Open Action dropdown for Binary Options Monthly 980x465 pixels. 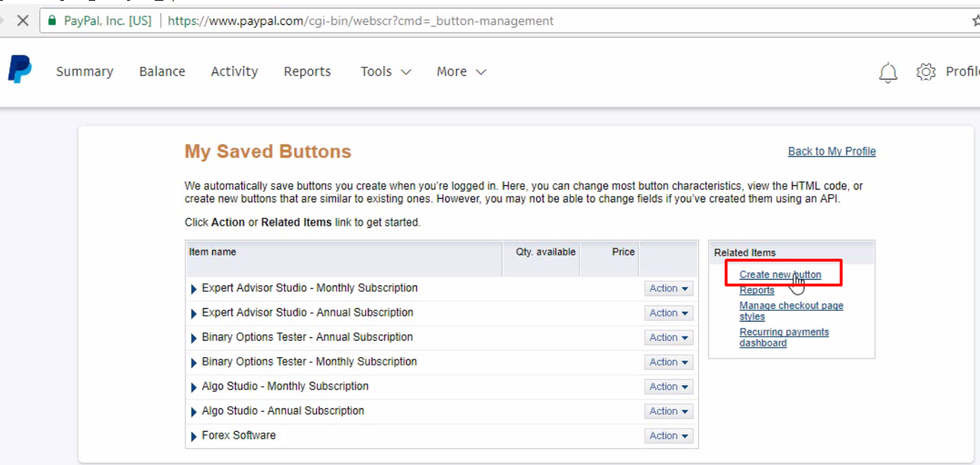pyautogui.click(x=669, y=362)
